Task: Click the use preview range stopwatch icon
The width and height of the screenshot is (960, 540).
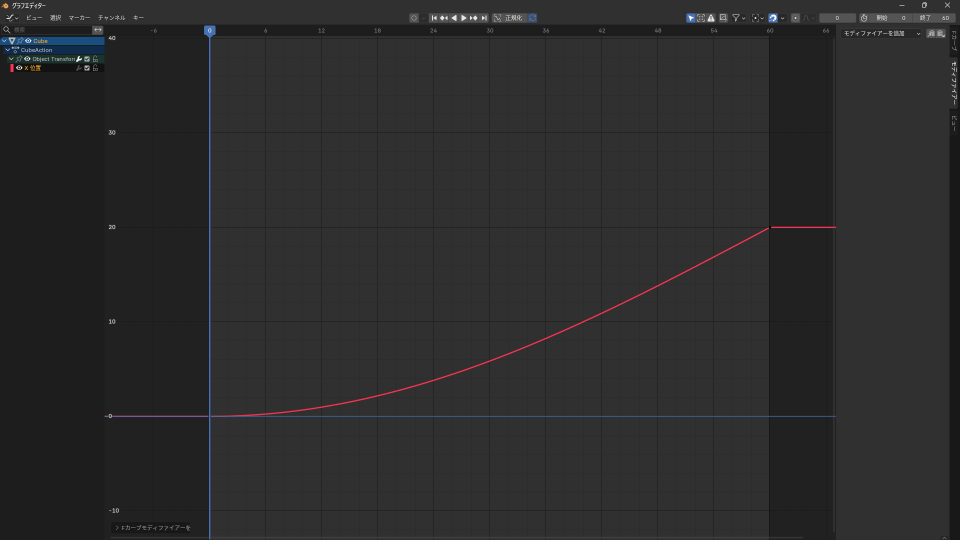Action: 864,18
